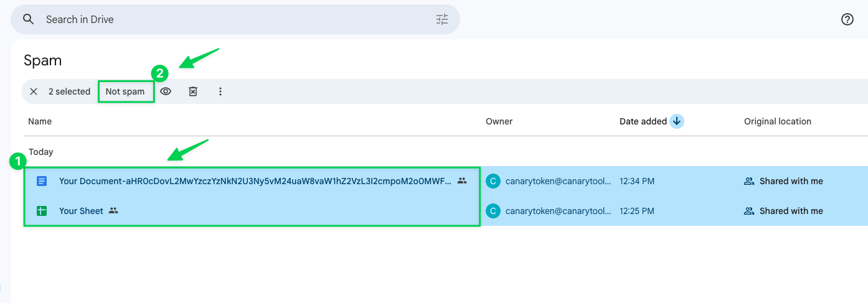Open the Help support icon
This screenshot has height=303, width=868.
847,19
